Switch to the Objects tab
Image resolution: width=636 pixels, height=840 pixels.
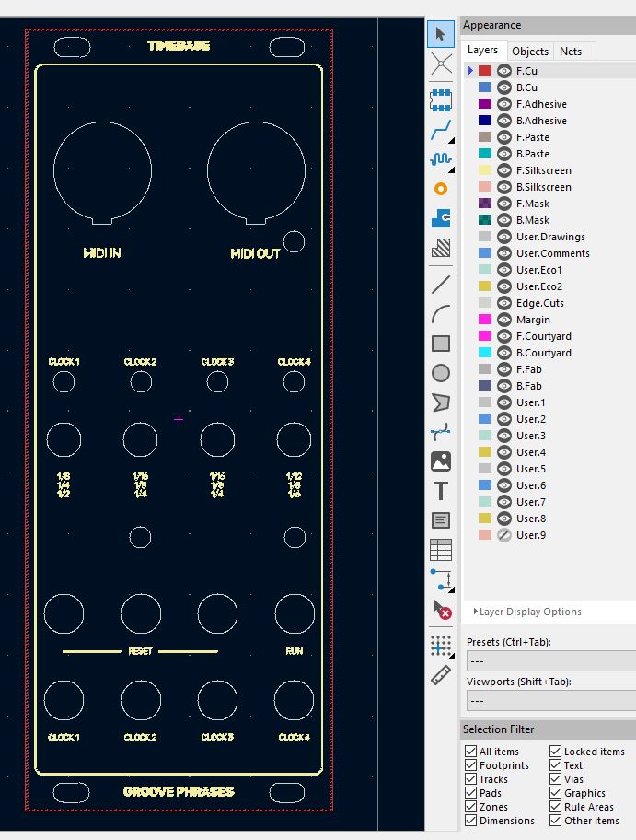coord(530,52)
